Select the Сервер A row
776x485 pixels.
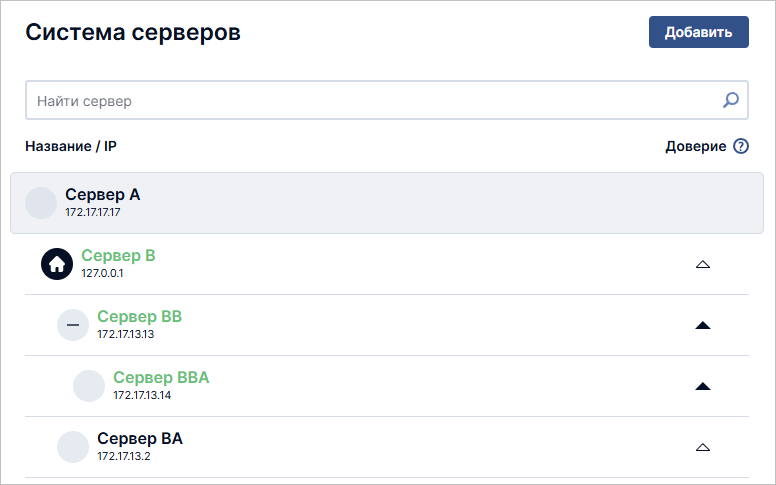387,203
